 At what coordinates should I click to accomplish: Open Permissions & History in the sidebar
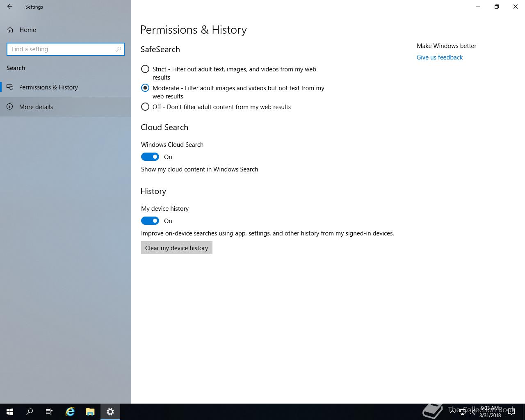pos(66,87)
